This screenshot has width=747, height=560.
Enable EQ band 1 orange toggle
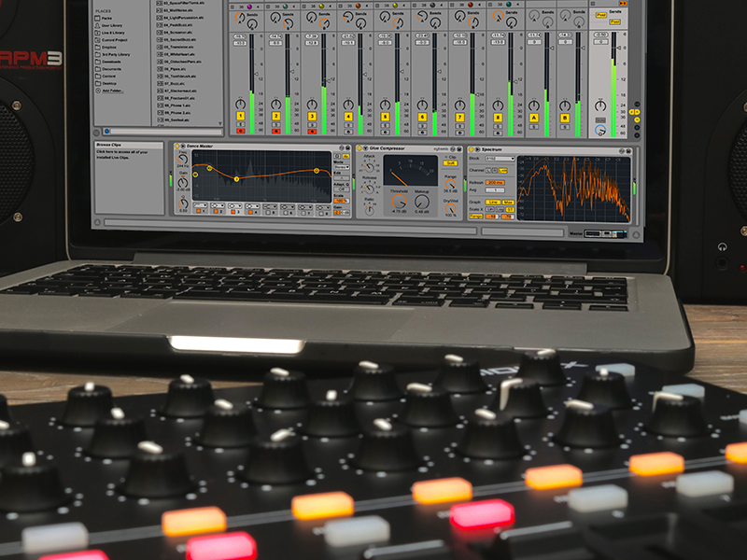coord(199,211)
